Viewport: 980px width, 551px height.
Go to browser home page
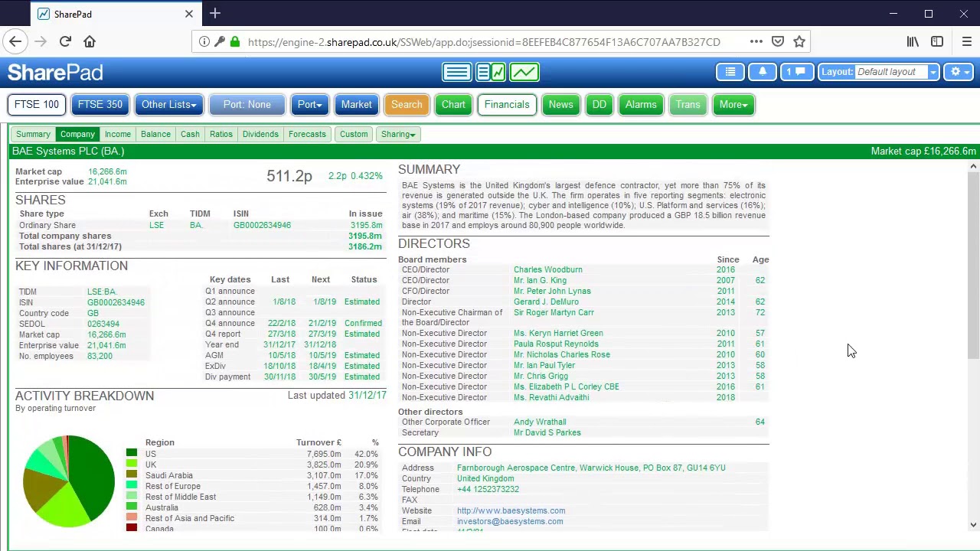(x=90, y=41)
